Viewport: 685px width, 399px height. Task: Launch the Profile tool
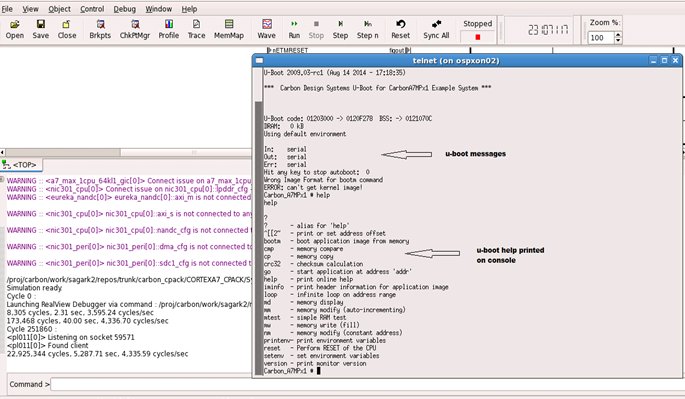[x=169, y=30]
